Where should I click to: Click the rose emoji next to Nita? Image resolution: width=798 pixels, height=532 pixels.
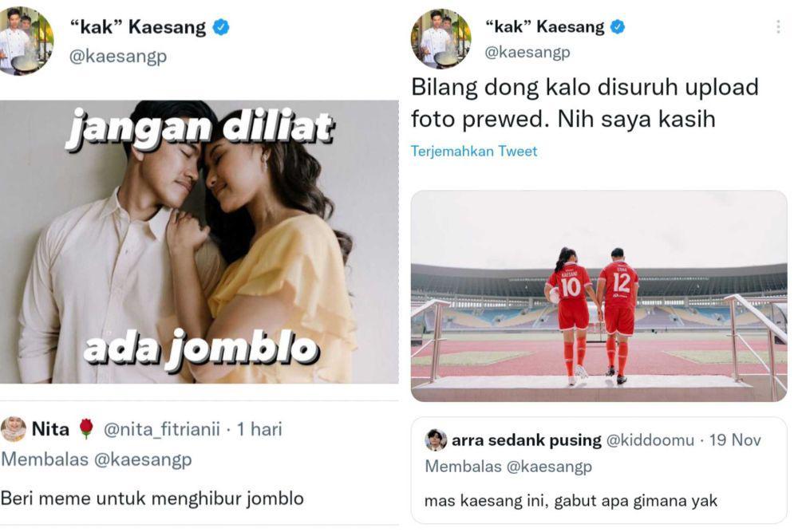(86, 429)
